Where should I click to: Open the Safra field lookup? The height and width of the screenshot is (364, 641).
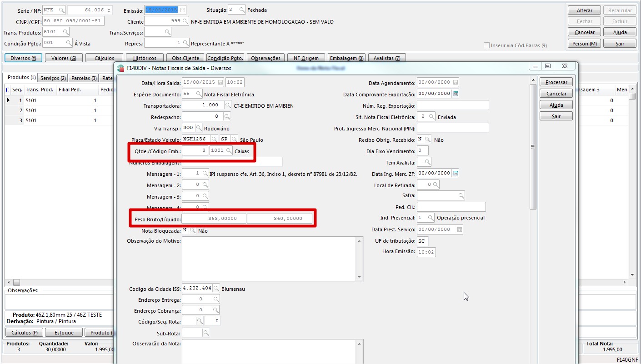pos(461,195)
